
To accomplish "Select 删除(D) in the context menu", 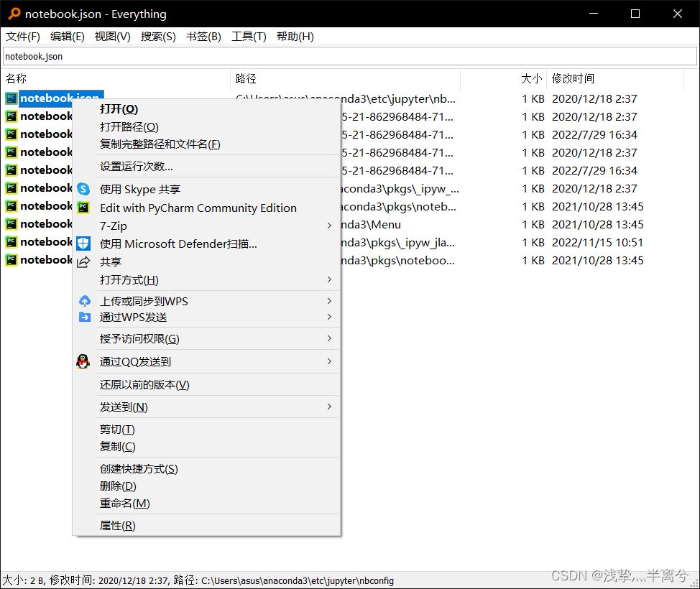I will (x=118, y=486).
